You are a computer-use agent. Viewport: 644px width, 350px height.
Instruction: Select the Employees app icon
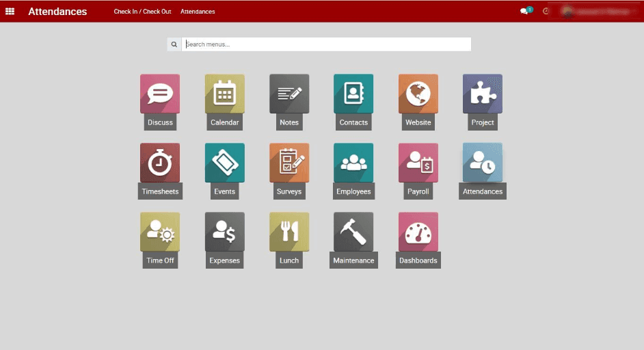click(x=353, y=163)
